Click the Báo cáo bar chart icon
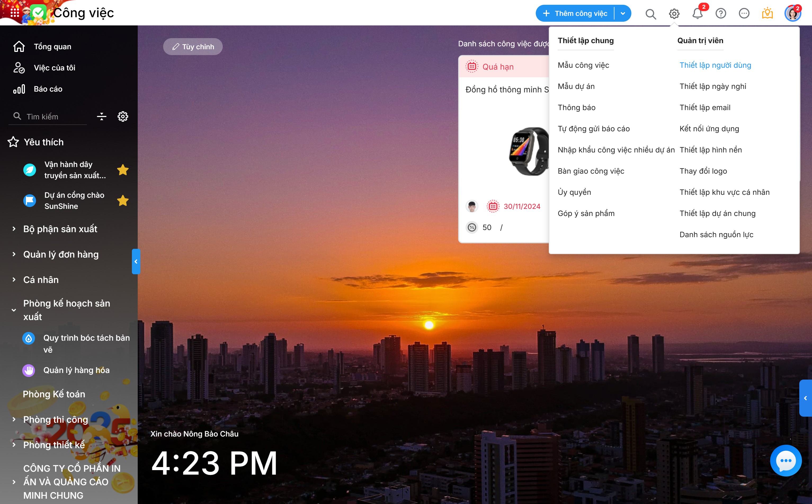Image resolution: width=812 pixels, height=504 pixels. pyautogui.click(x=19, y=89)
